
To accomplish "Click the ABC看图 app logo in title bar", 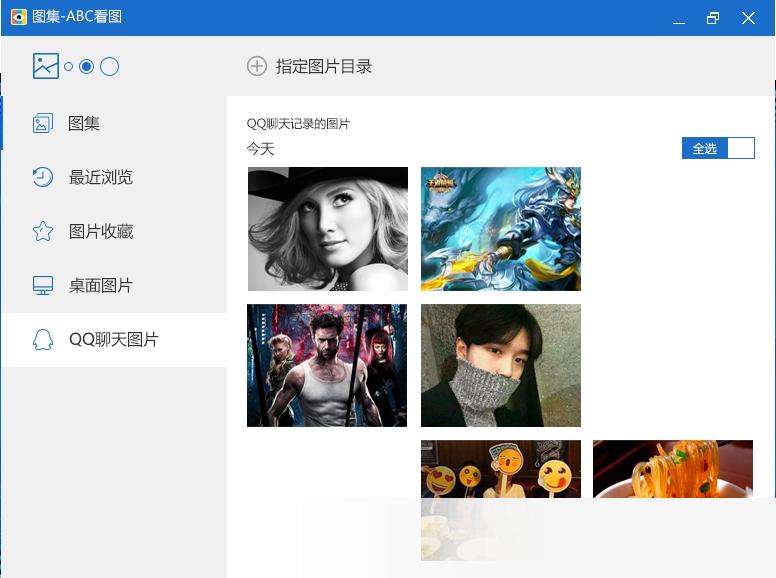I will 18,17.
